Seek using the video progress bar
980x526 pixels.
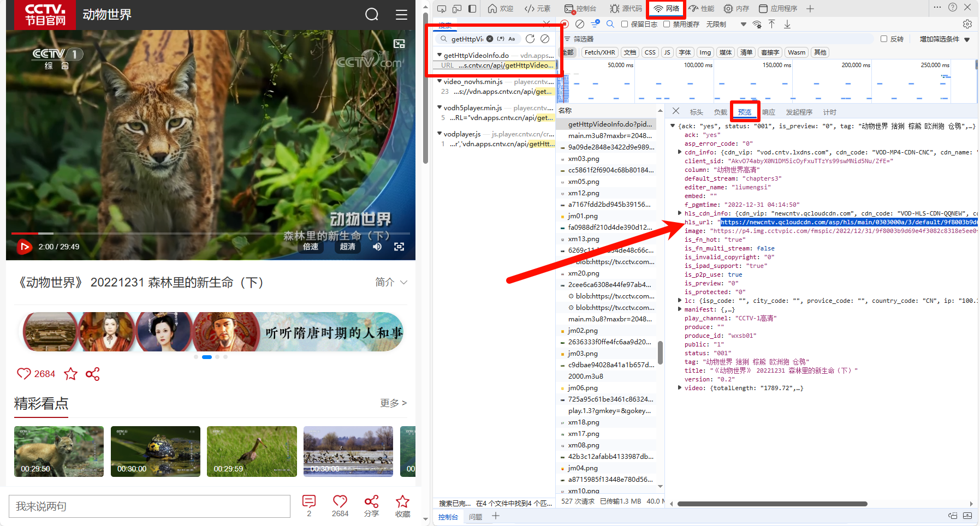coord(211,234)
